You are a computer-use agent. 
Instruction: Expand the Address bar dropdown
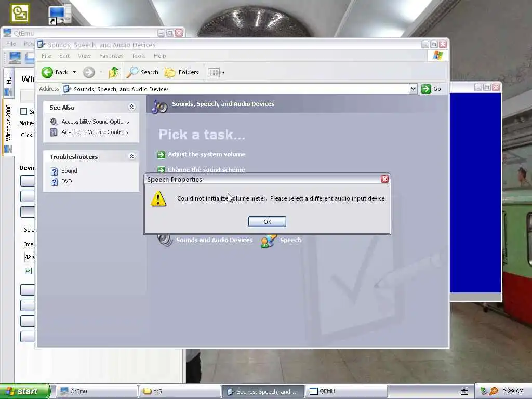(413, 89)
